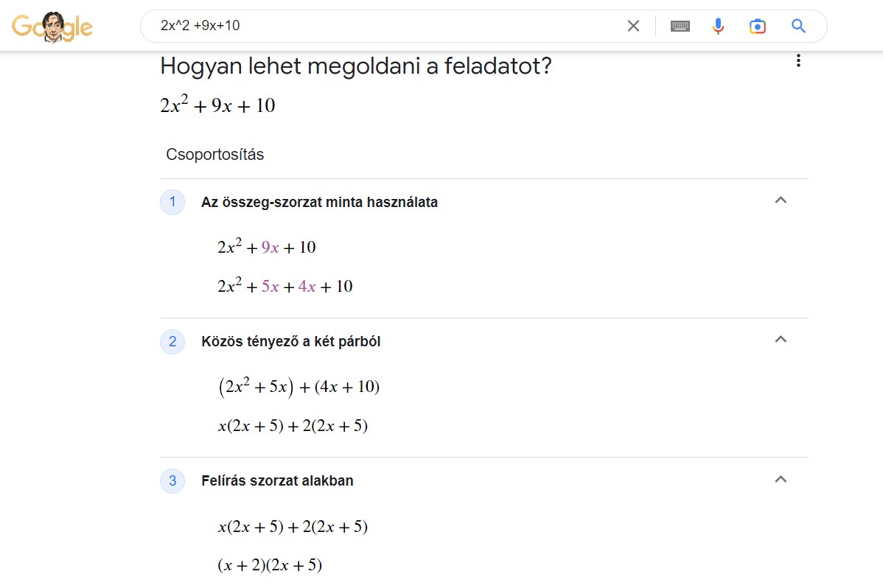Click the Google doodle logo

[52, 27]
